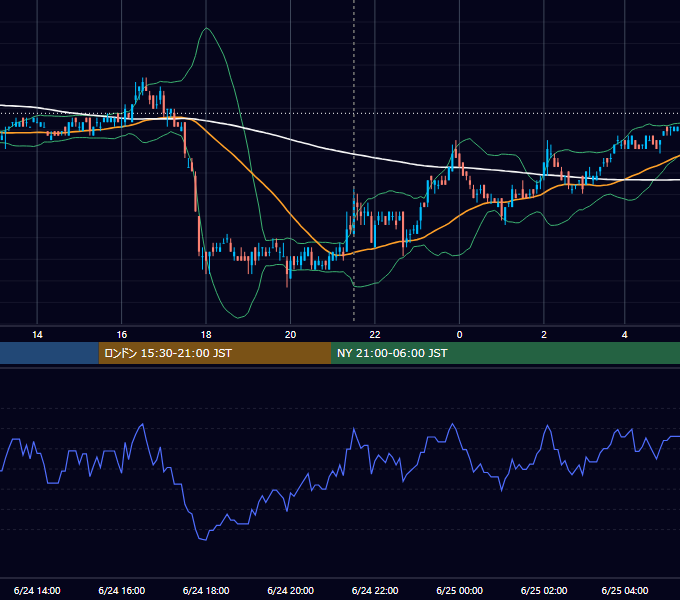Click the NY 21:00-06:00 JST session bar
Screen dimensions: 680x600
click(x=505, y=353)
